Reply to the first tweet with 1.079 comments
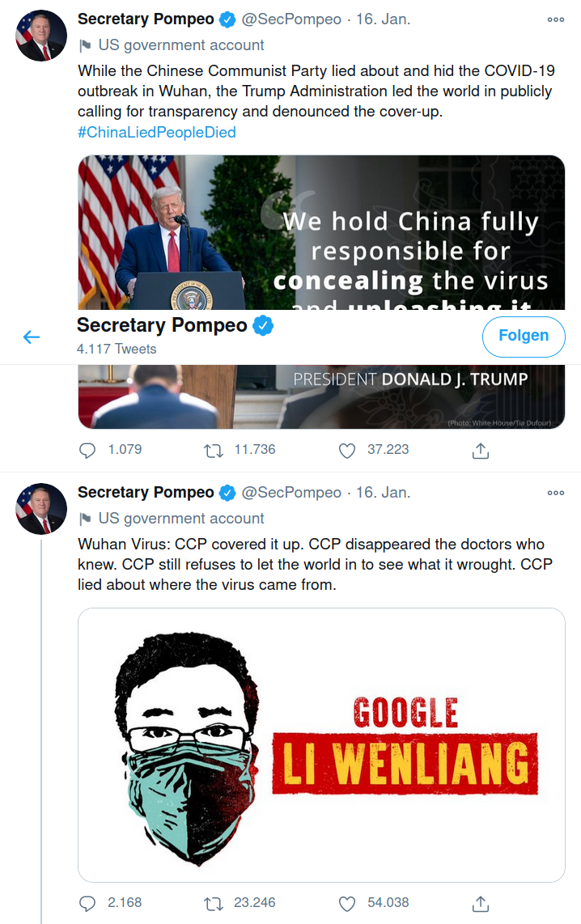 point(87,451)
